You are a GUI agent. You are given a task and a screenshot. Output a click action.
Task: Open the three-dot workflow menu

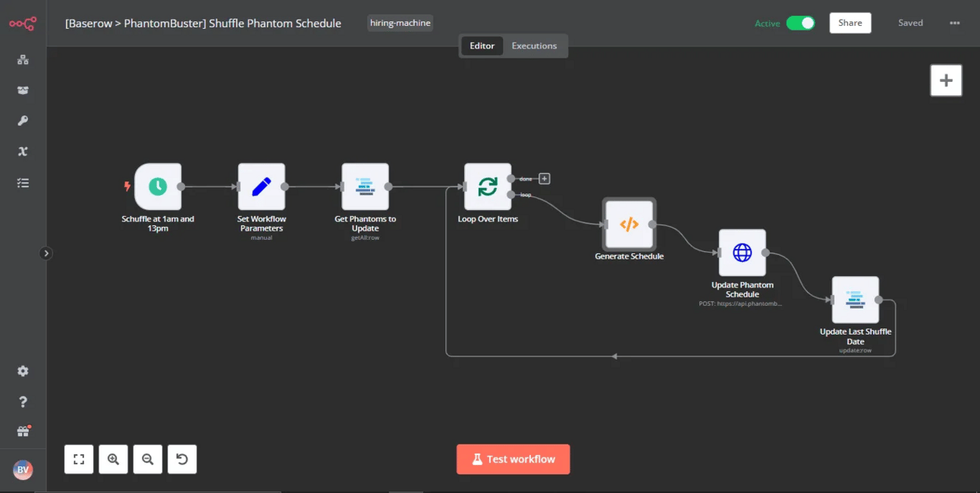pos(955,23)
